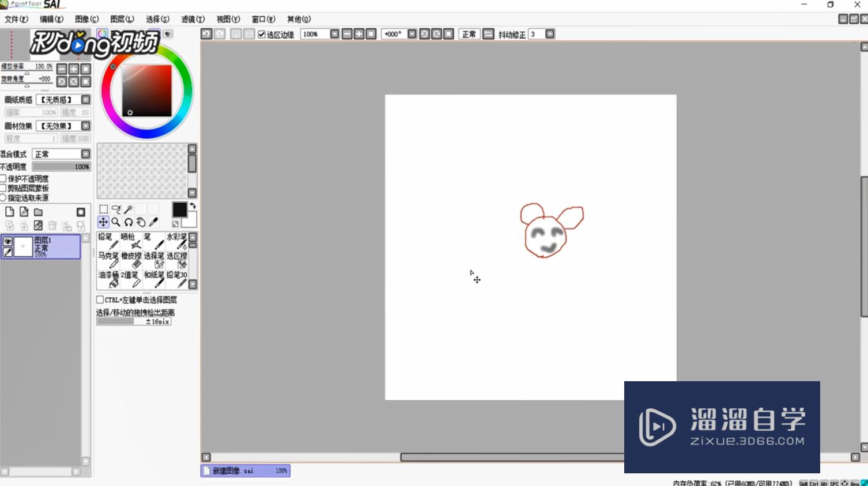Screen dimensions: 868x486
Task: Choose the 和纸笔 washi brush
Action: click(x=154, y=279)
